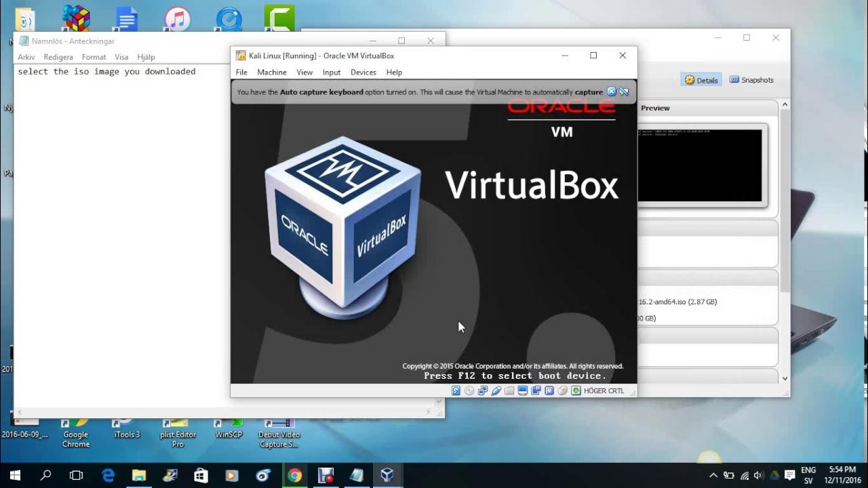This screenshot has width=868, height=488.
Task: Click the do-not-show-again notification icon
Action: click(624, 91)
